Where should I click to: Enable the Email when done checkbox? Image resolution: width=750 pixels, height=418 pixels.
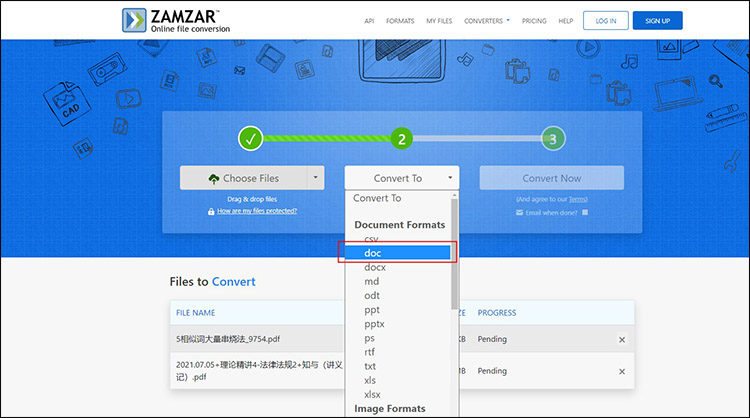tap(585, 212)
